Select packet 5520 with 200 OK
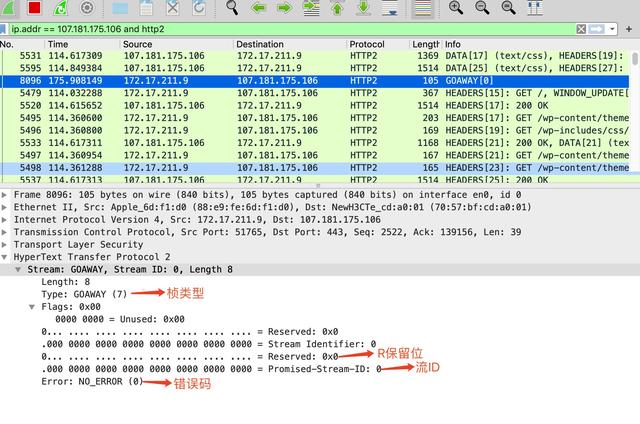Screen dimensions: 640x424 314,105
